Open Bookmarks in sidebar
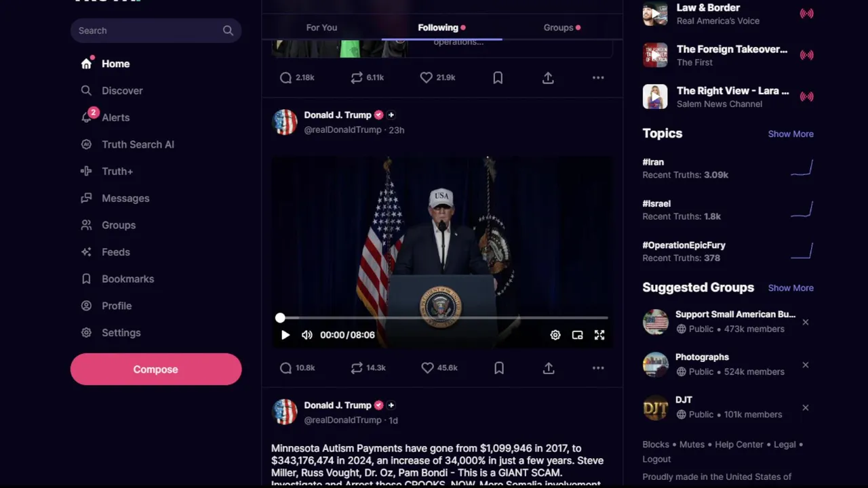Viewport: 868px width, 488px height. pyautogui.click(x=117, y=279)
